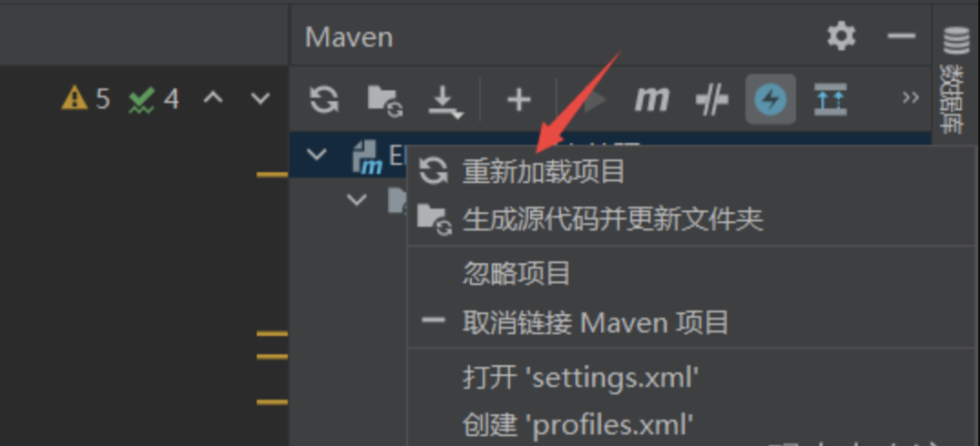
Task: Click the Collapse All toolbar icon
Action: point(830,99)
